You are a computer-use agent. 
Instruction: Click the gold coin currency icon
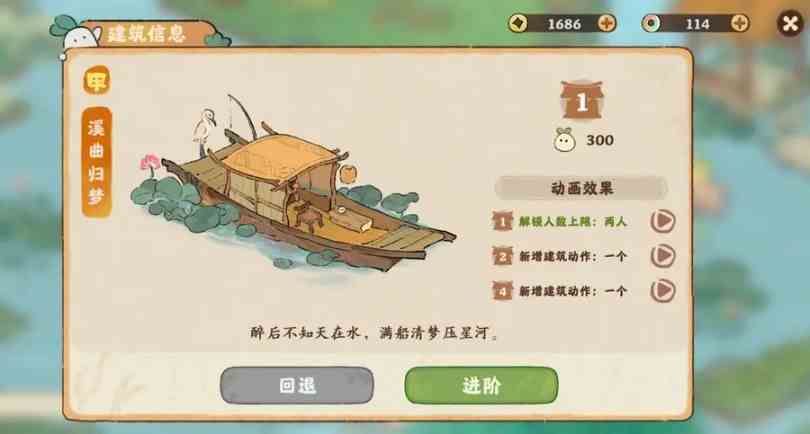tap(518, 23)
